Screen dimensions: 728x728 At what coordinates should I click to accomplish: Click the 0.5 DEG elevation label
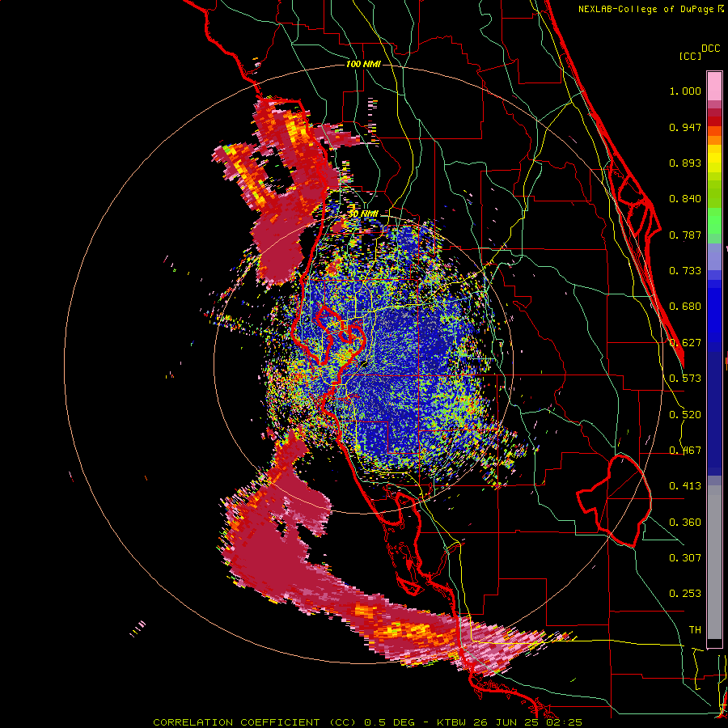tap(391, 722)
